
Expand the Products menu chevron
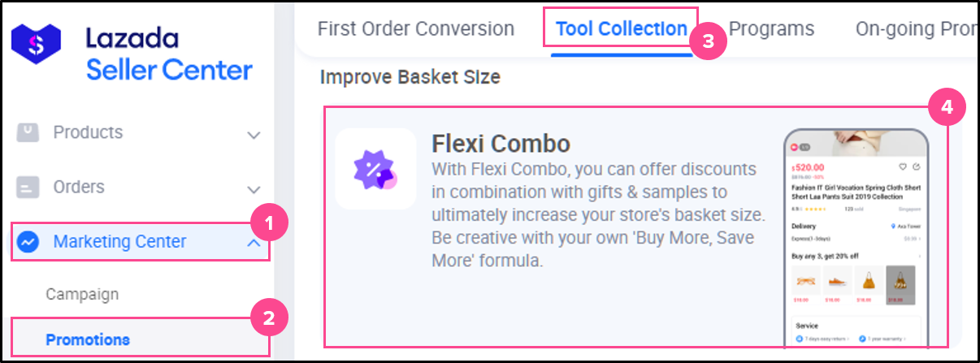tap(254, 135)
